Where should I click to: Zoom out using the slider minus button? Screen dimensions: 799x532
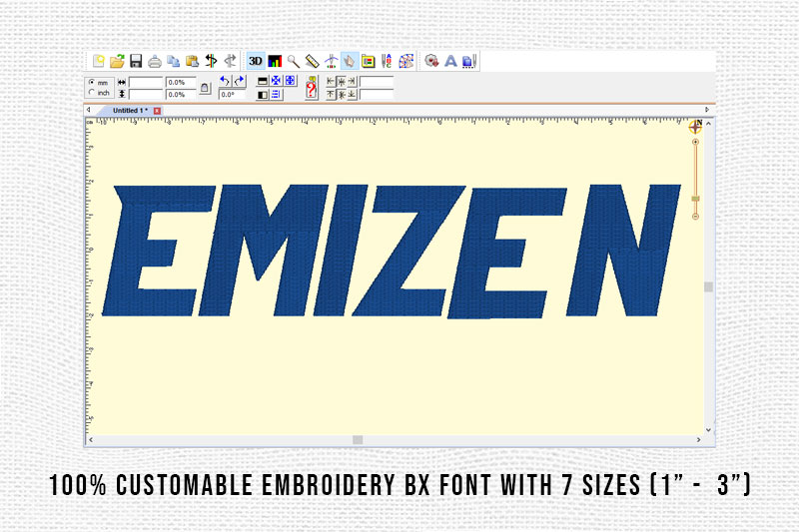(695, 217)
